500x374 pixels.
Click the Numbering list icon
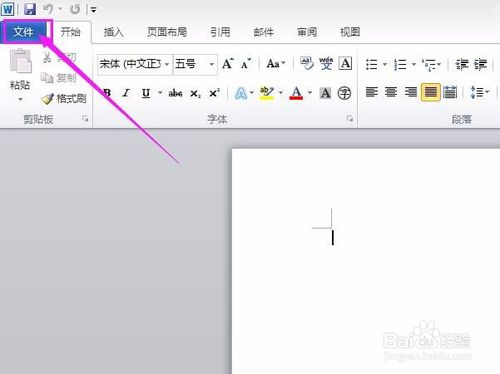pos(400,64)
